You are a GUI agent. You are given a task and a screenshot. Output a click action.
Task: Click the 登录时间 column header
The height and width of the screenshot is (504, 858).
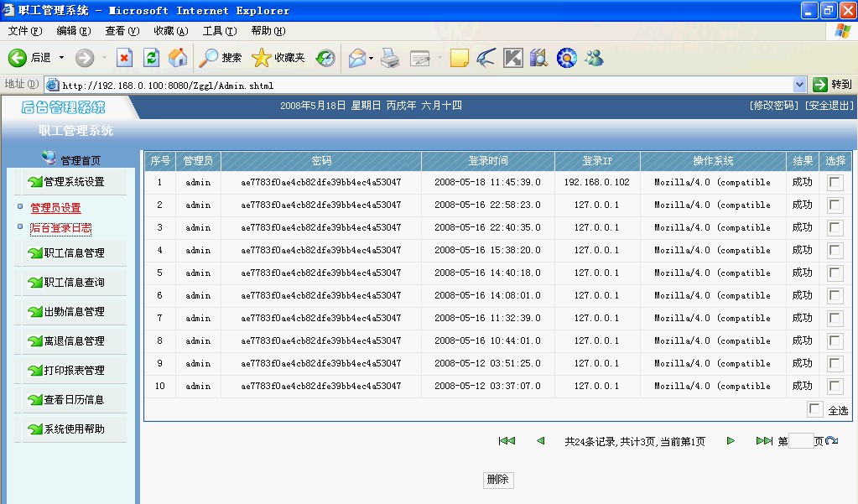click(x=487, y=161)
